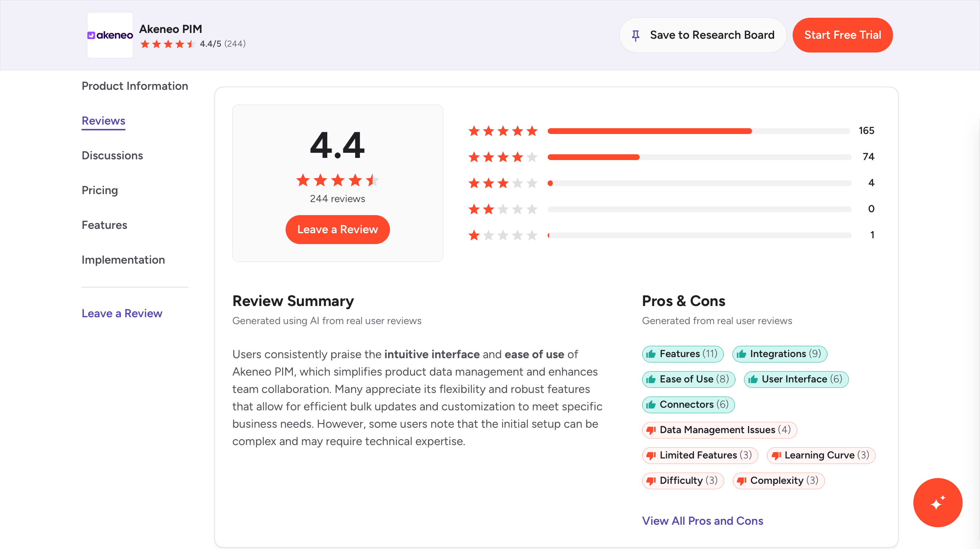Viewport: 980px width, 549px height.
Task: Click the one-star rating bar
Action: tap(699, 235)
